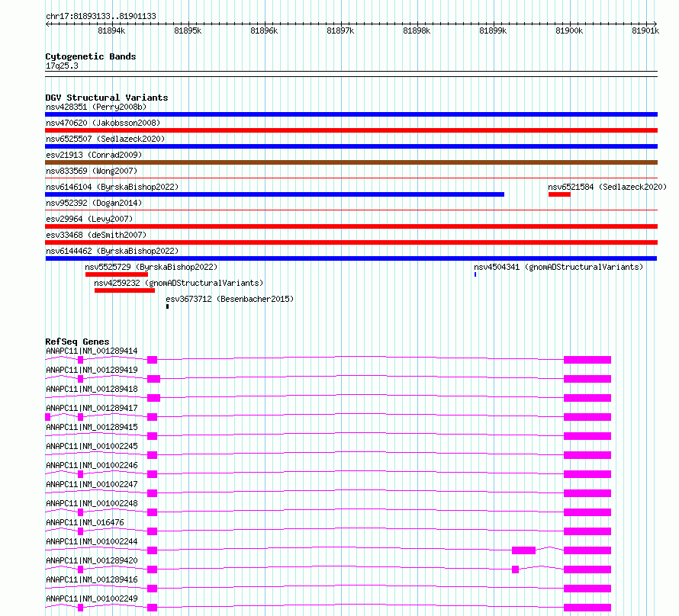This screenshot has width=679, height=616.
Task: Click the nsv5525729 (ByrskaBishop2022) label
Action: coord(151,267)
